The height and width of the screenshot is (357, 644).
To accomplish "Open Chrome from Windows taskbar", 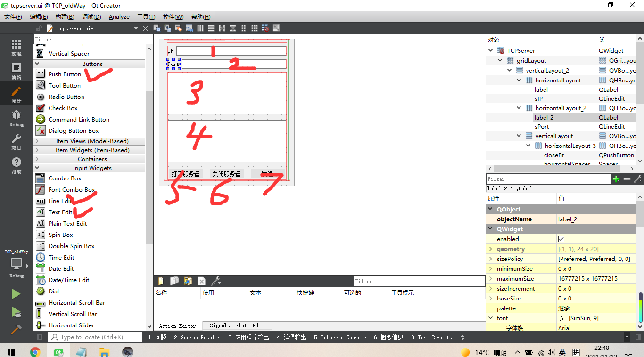I will [35, 352].
